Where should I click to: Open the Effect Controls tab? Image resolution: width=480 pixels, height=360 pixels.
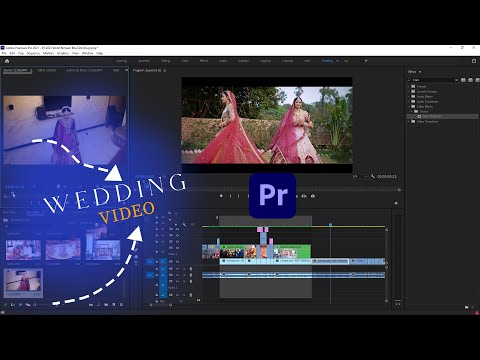tap(47, 70)
